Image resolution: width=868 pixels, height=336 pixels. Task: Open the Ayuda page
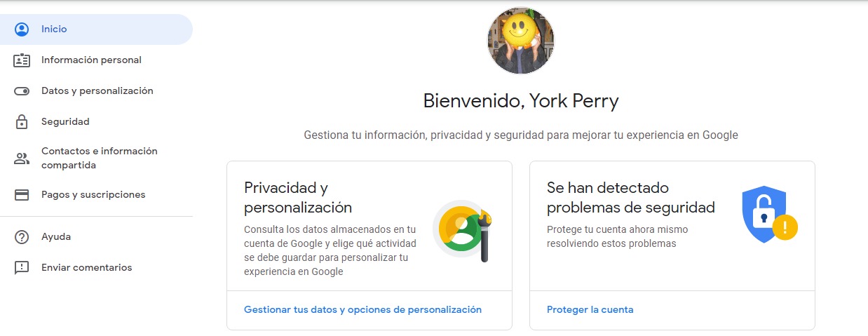[96, 237]
